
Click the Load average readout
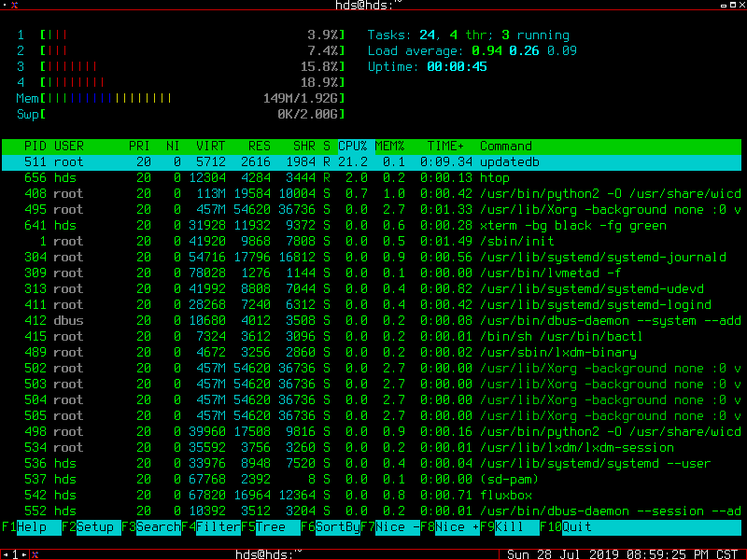472,51
